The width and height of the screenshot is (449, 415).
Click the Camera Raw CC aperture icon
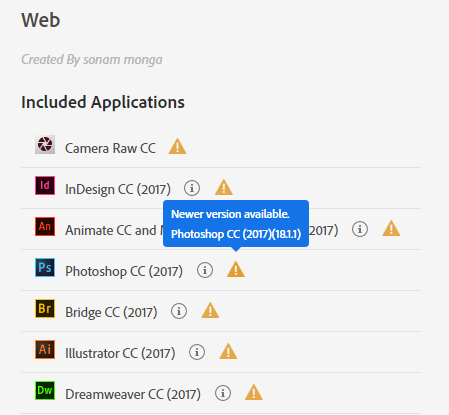pyautogui.click(x=45, y=144)
